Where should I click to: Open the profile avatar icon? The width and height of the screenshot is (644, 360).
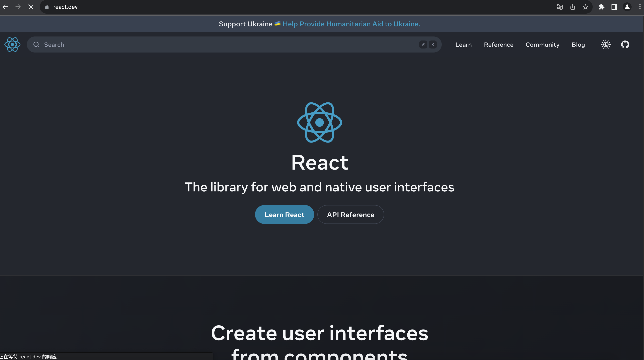click(627, 7)
